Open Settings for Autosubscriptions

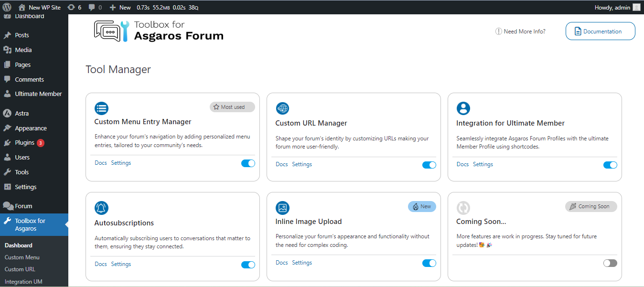(x=121, y=264)
